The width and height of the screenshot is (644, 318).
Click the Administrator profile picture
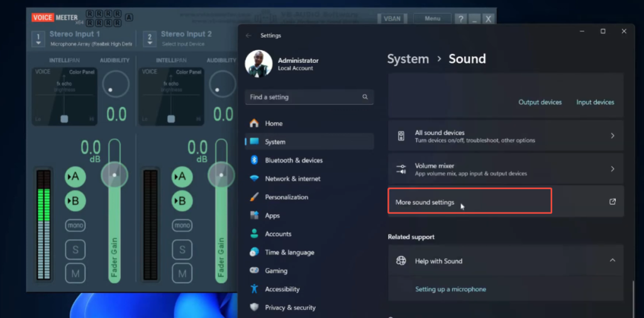[258, 63]
